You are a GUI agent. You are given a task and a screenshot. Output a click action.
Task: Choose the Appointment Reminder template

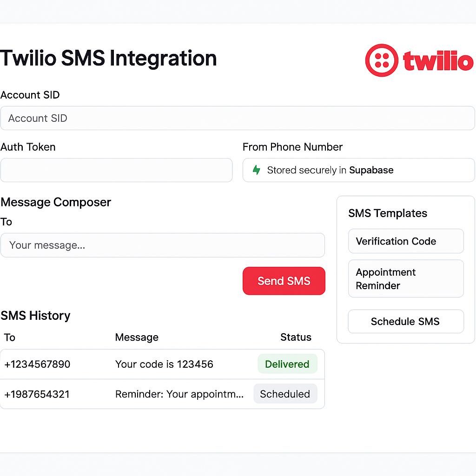click(x=406, y=278)
